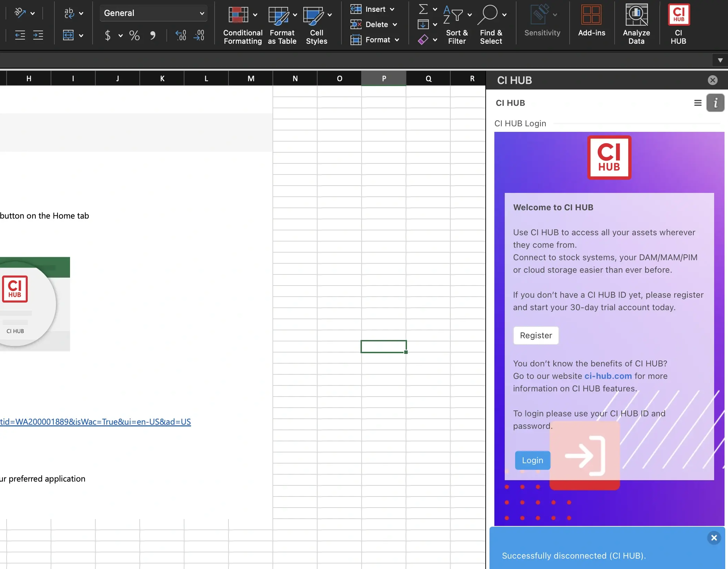728x569 pixels.
Task: Select column header H
Action: coord(29,78)
